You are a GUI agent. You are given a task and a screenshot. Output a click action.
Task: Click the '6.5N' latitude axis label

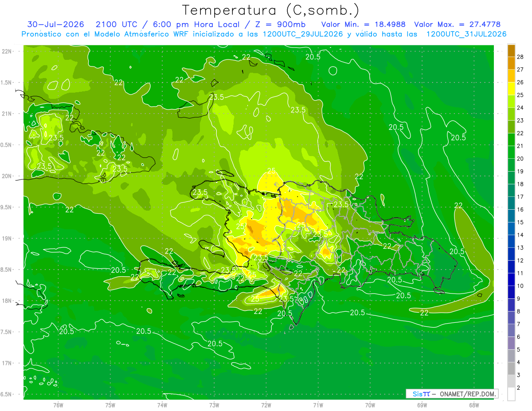click(x=7, y=394)
